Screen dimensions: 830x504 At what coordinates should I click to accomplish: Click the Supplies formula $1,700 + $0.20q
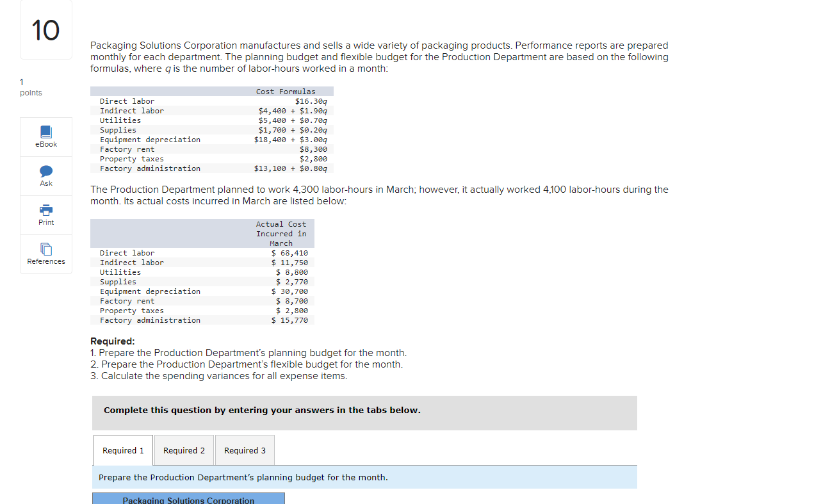[x=293, y=130]
